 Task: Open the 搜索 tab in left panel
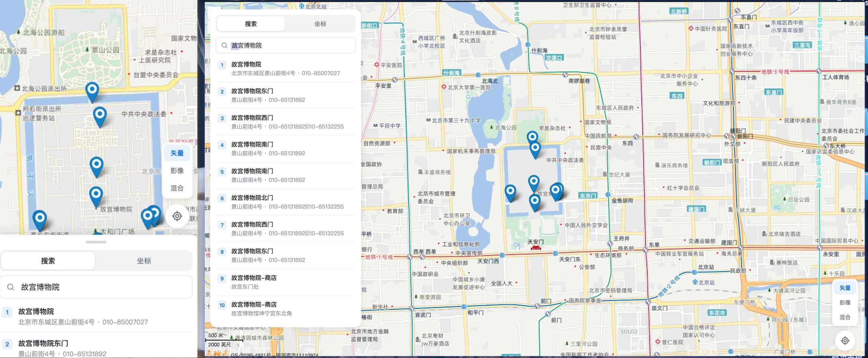tap(48, 261)
